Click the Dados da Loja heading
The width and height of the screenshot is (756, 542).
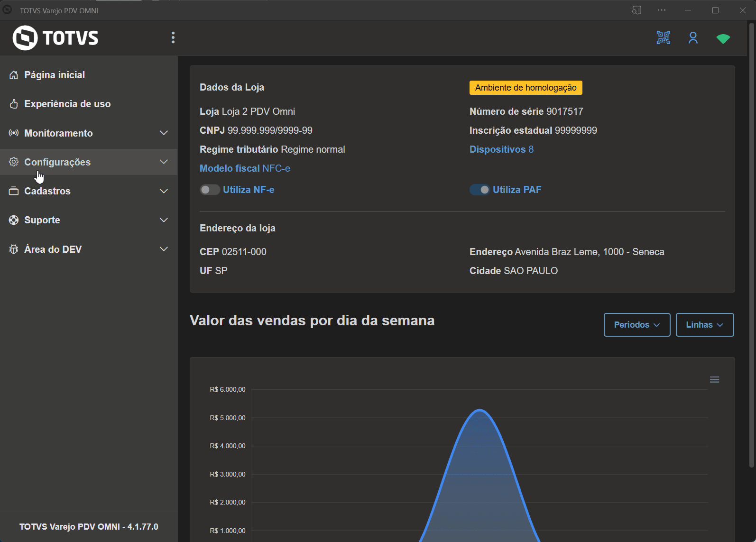(232, 87)
